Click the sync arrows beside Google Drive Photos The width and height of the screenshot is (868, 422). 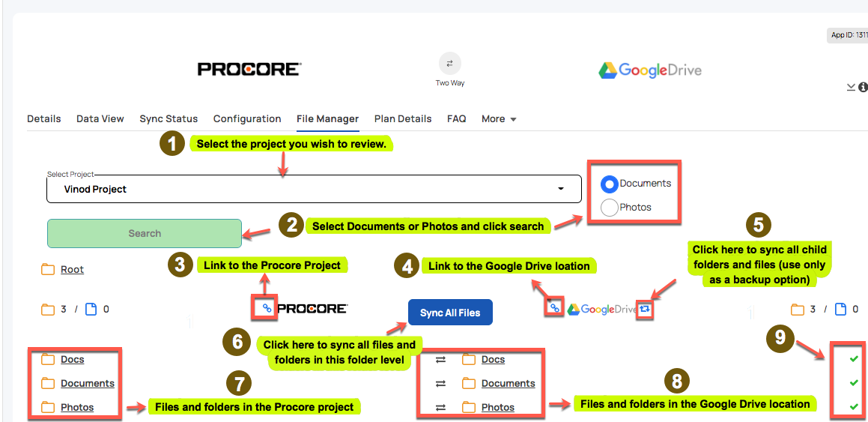(440, 408)
